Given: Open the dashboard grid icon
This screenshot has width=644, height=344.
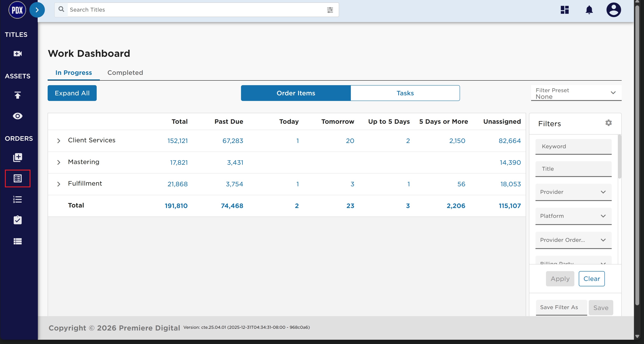Looking at the screenshot, I should coord(565,10).
